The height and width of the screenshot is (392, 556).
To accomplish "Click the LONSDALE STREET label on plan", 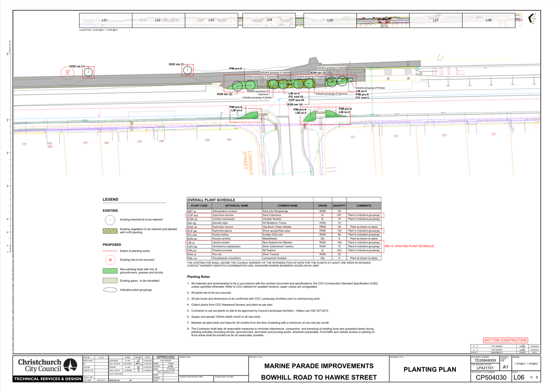I will coord(248,163).
